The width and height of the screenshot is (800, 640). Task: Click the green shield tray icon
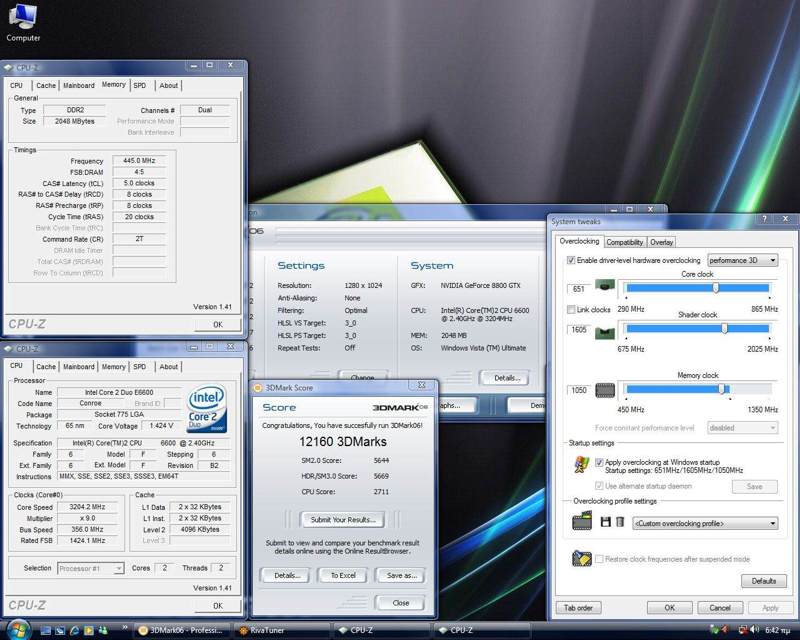(714, 630)
